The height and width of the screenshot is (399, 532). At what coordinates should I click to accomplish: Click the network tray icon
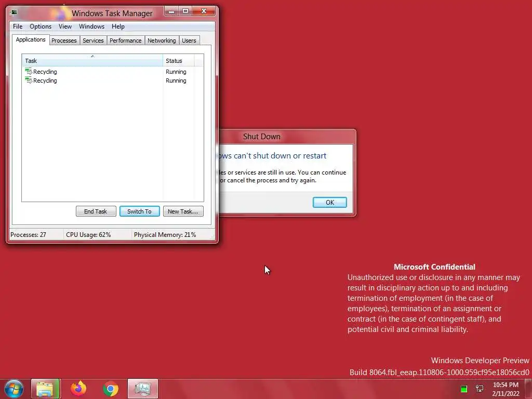480,389
